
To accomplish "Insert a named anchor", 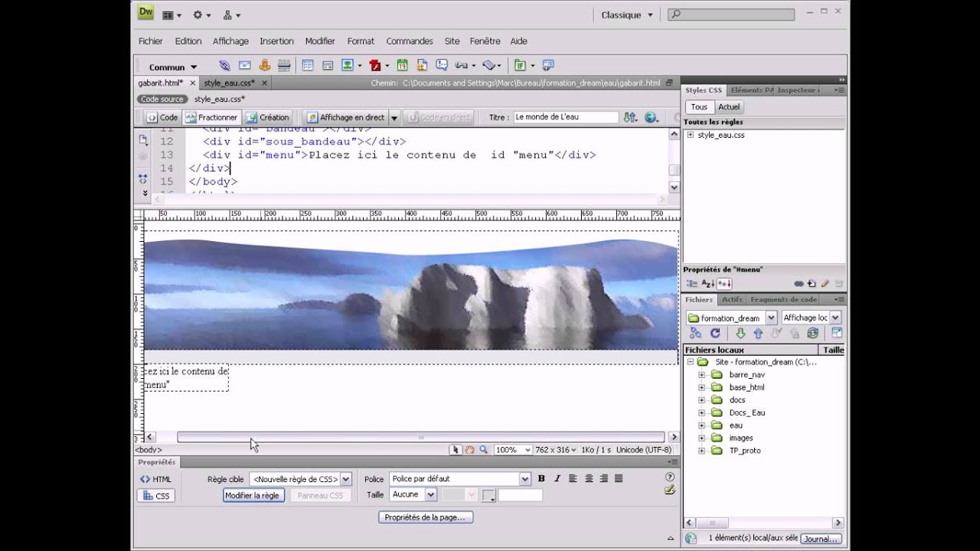I will (265, 66).
